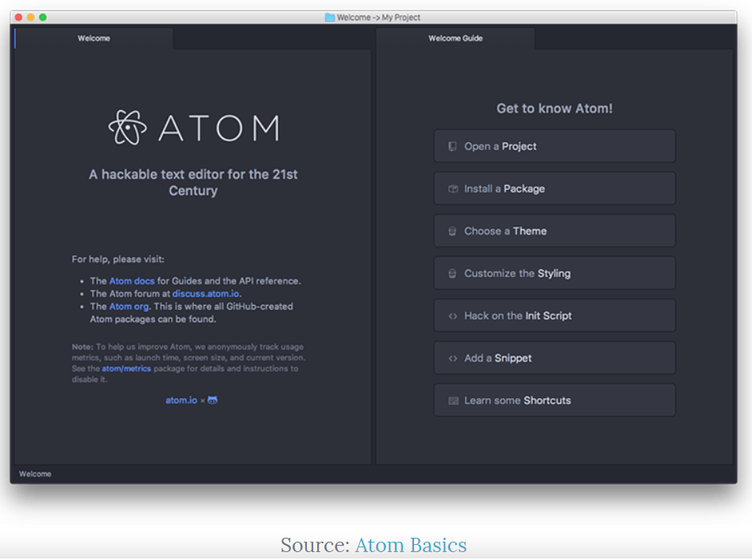The image size is (752, 560).
Task: Select the repository icon next to Open a Project
Action: point(452,146)
